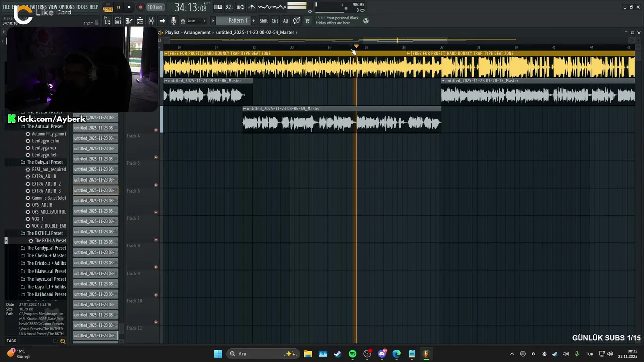Open the FL Studio taskbar icon
The image size is (644, 362).
coord(426,354)
